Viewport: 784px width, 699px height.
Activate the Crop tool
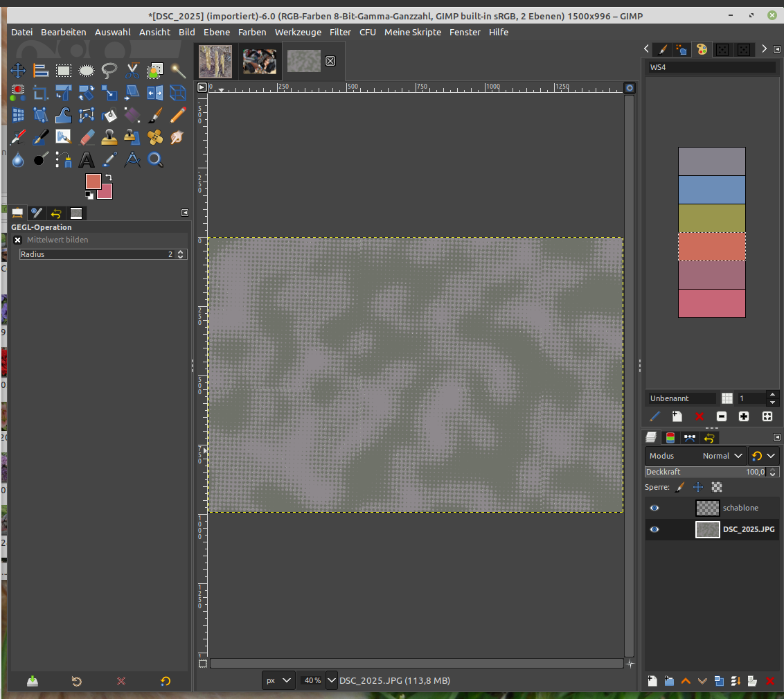[41, 93]
